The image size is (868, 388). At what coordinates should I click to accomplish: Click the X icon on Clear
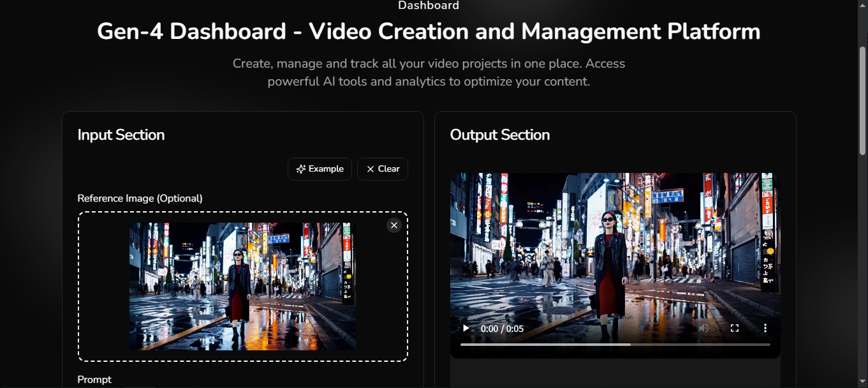coord(371,169)
